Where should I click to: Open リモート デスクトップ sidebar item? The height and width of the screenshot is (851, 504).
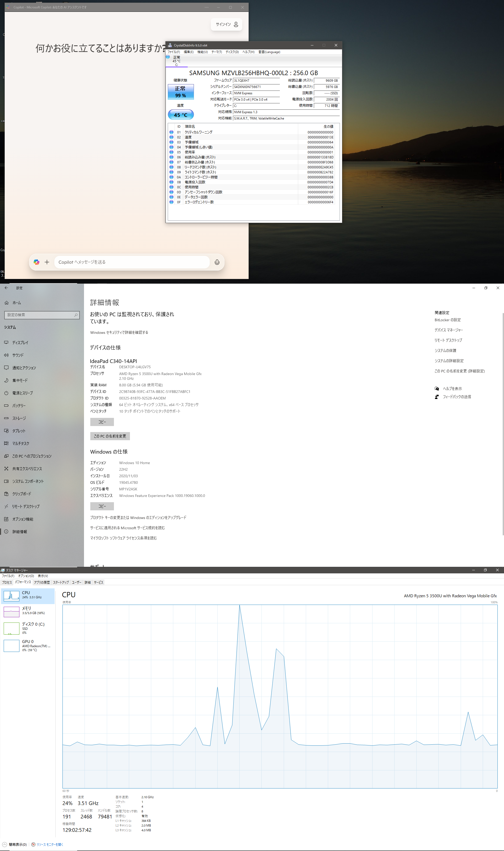click(42, 506)
